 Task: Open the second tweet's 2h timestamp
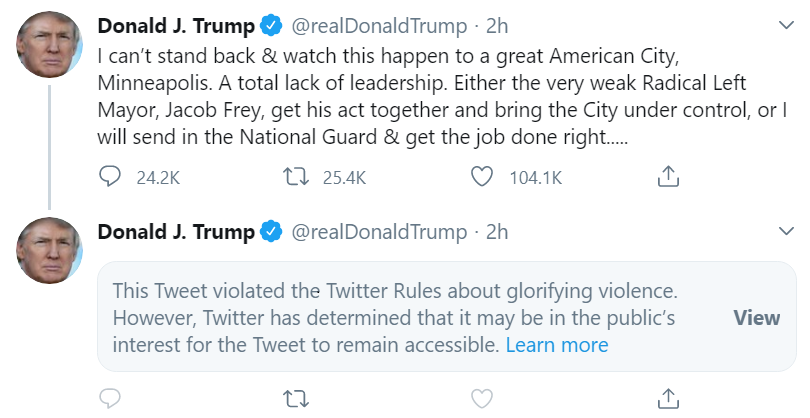(x=497, y=233)
